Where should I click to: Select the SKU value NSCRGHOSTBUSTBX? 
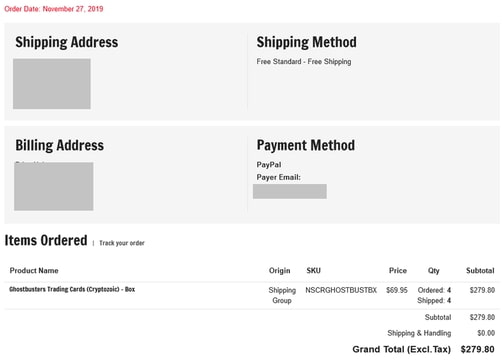pos(341,290)
